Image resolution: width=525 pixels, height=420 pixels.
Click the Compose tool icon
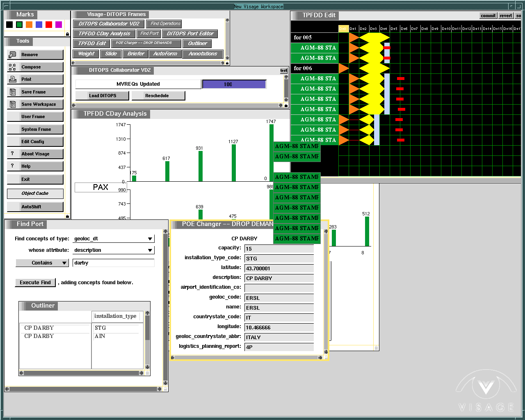[12, 67]
